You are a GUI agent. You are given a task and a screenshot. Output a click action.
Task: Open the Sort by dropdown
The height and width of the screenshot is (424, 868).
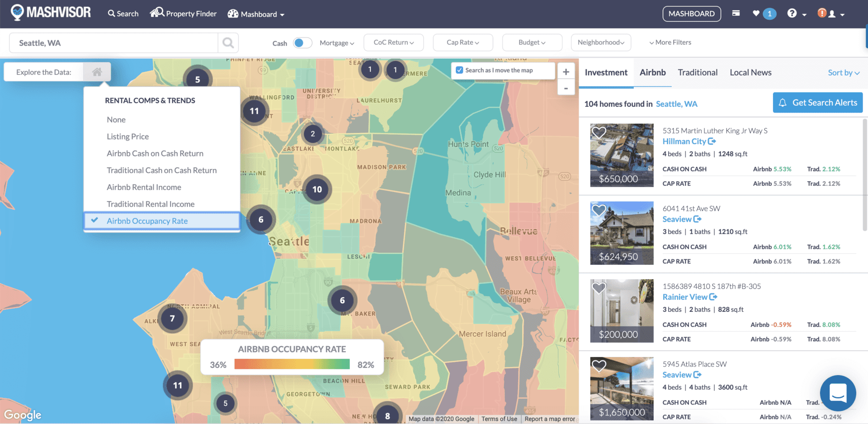[844, 72]
